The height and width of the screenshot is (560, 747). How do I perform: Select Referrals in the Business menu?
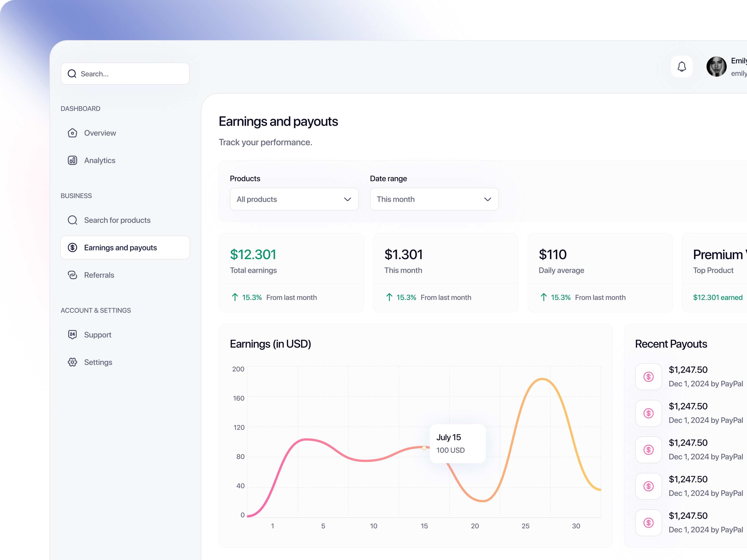(x=99, y=275)
